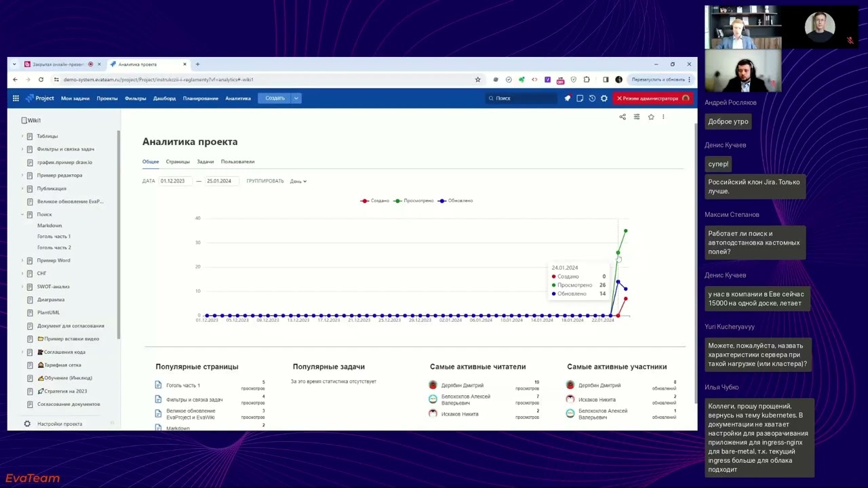Screen dimensions: 868x488
Task: Click the share icon above the analytics
Action: tap(623, 117)
